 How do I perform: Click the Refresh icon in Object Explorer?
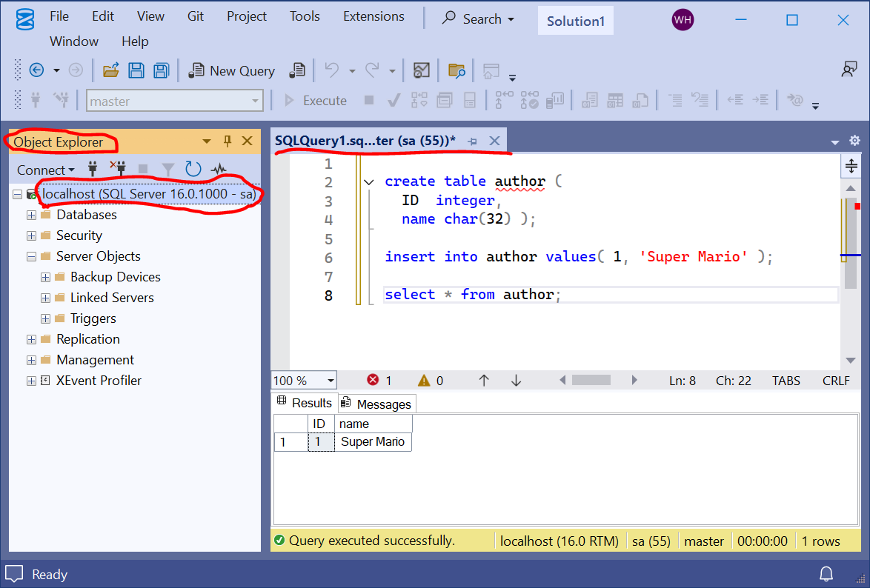[x=193, y=170]
